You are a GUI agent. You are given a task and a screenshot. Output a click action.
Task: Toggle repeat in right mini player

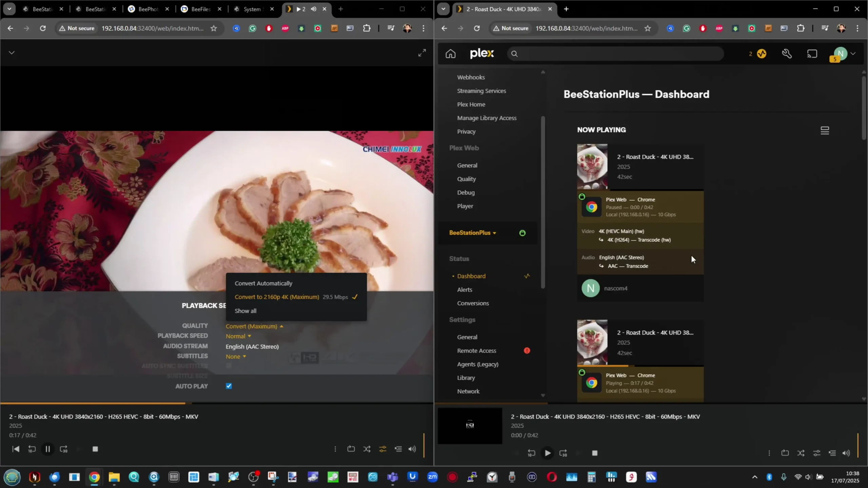pyautogui.click(x=785, y=453)
